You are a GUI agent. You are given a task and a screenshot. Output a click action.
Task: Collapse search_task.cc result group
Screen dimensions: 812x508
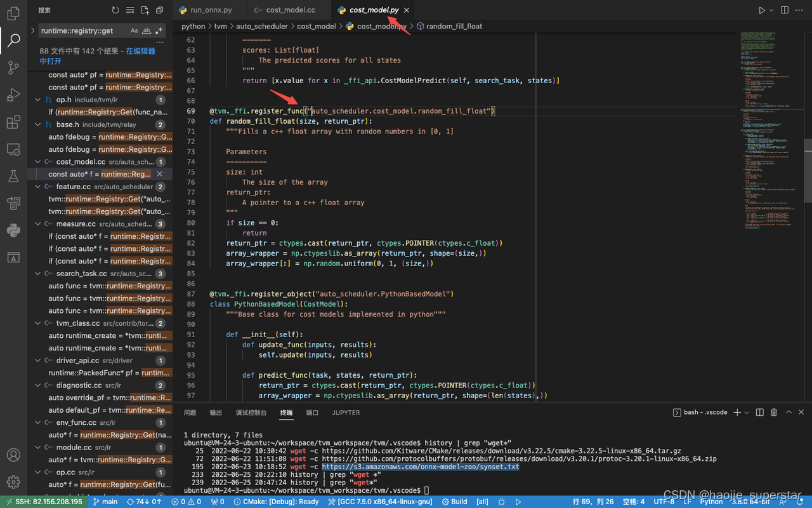tap(38, 274)
